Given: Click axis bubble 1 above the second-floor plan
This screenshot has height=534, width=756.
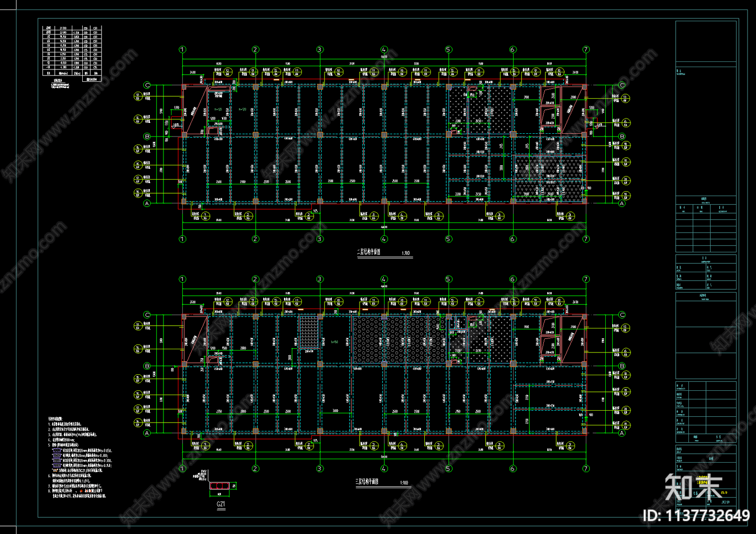Looking at the screenshot, I should [x=183, y=49].
